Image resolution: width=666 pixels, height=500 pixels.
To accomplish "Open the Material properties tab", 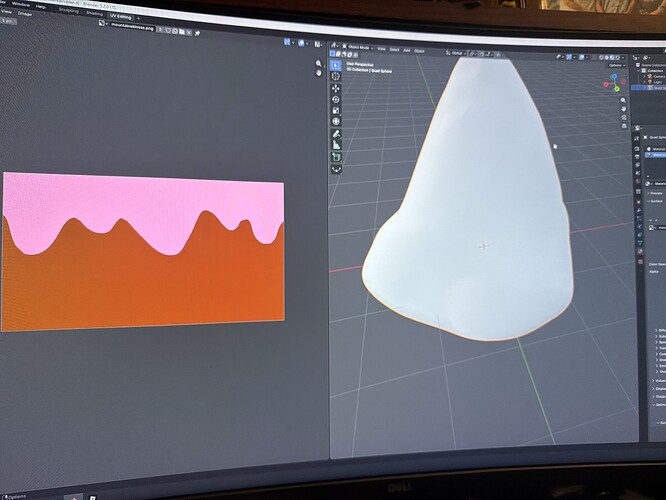I will pyautogui.click(x=641, y=251).
